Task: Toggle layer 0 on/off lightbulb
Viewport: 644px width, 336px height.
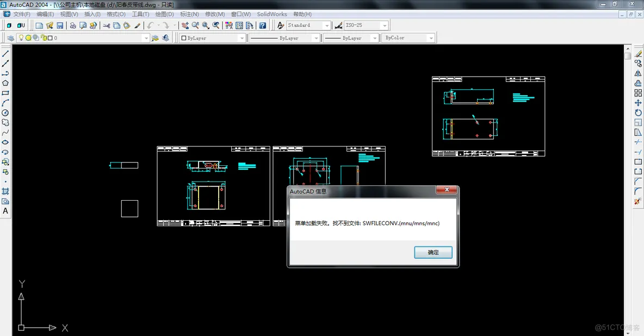Action: point(21,38)
